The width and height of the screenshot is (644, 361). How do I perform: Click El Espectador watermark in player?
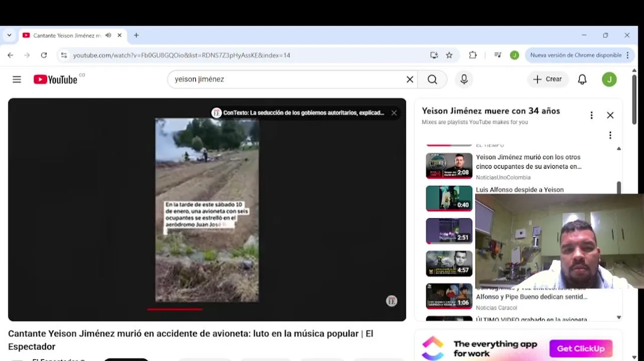coord(392,301)
